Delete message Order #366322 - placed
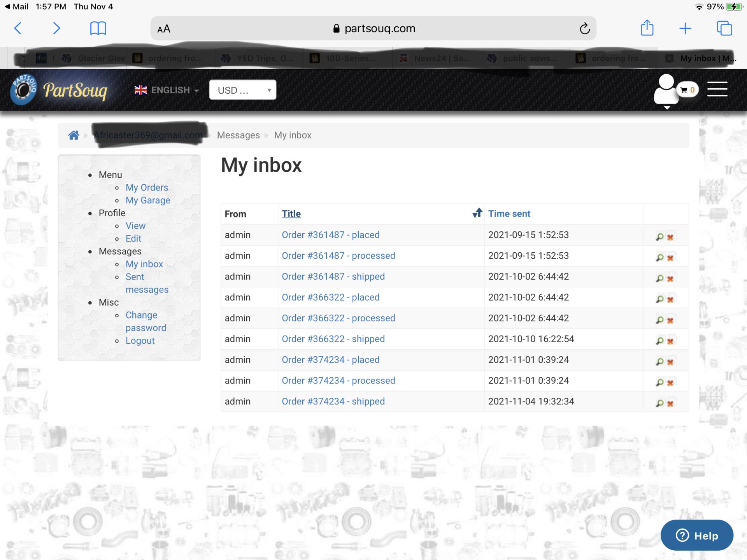The image size is (747, 560). pos(670,299)
